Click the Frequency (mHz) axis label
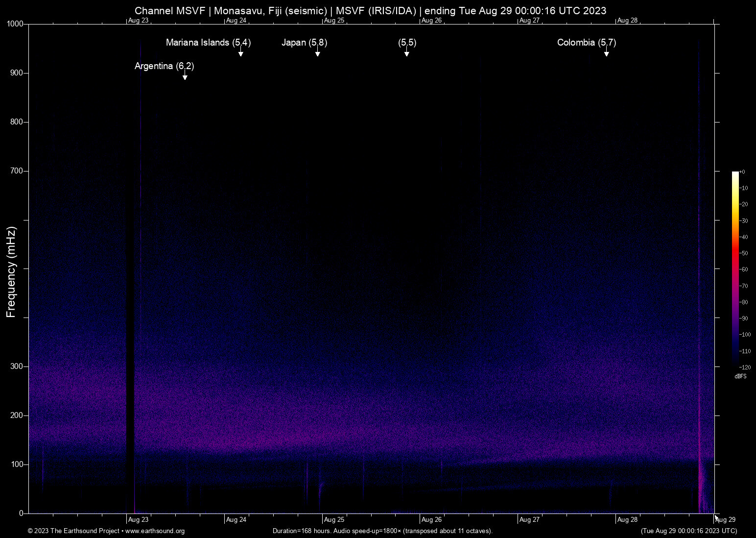This screenshot has height=538, width=756. (11, 270)
